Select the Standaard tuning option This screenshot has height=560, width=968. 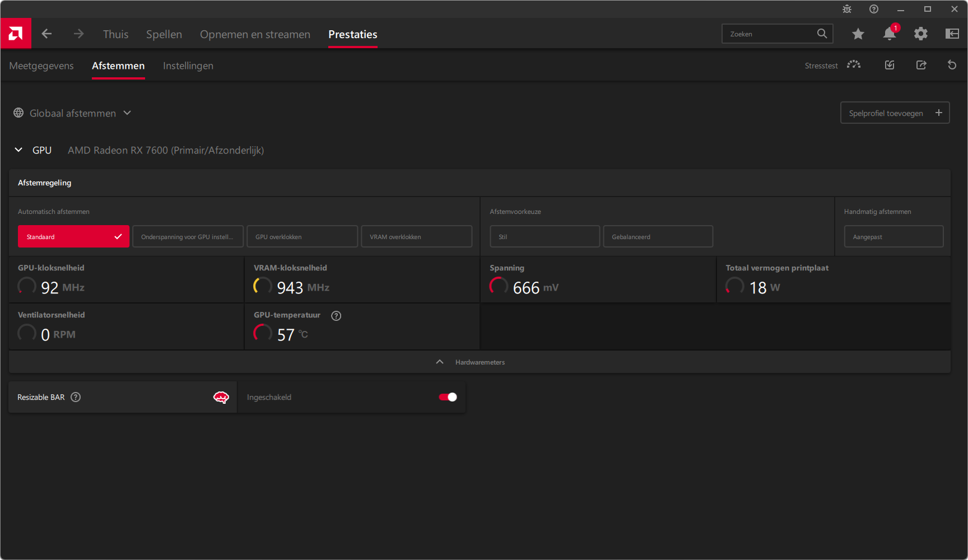pos(73,236)
